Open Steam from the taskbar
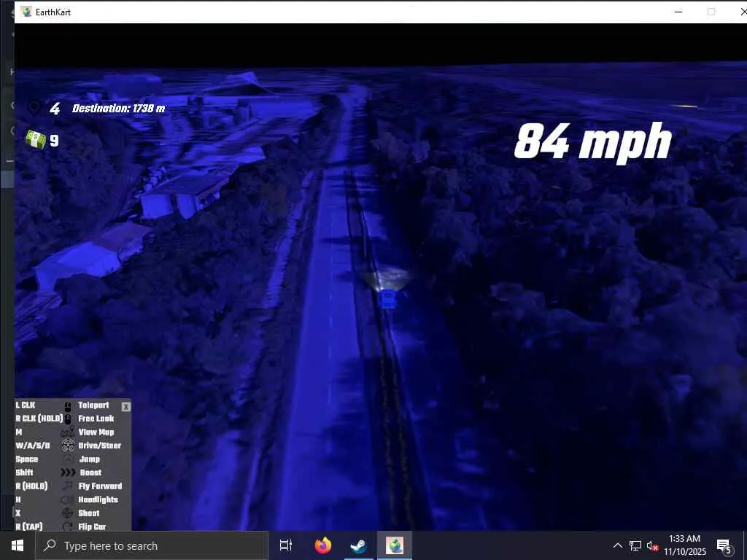Screen dimensions: 747x560 click(359, 545)
